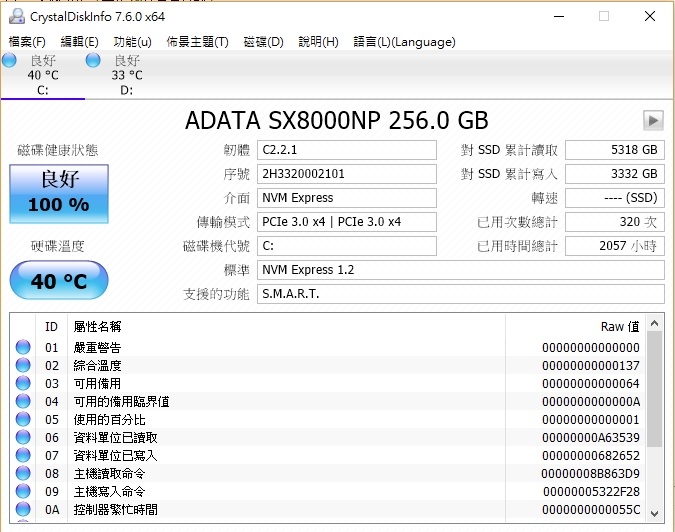Click the blue status dot for attribute 08
The height and width of the screenshot is (532, 675).
point(23,473)
